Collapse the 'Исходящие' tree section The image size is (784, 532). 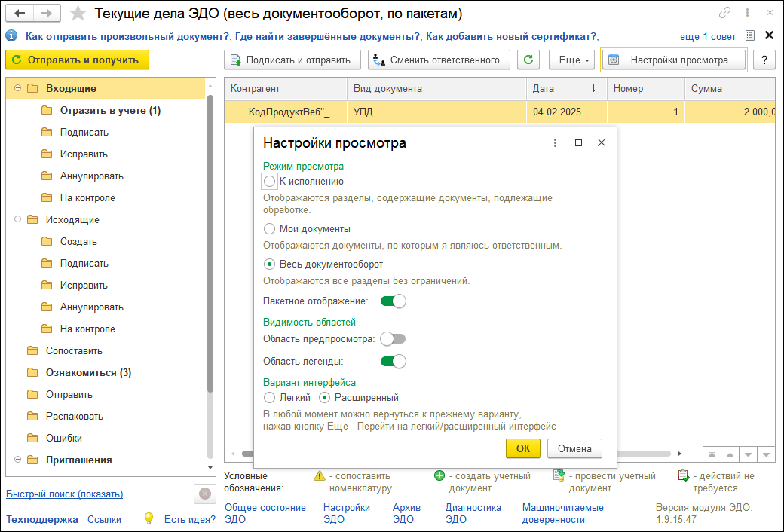pyautogui.click(x=17, y=219)
